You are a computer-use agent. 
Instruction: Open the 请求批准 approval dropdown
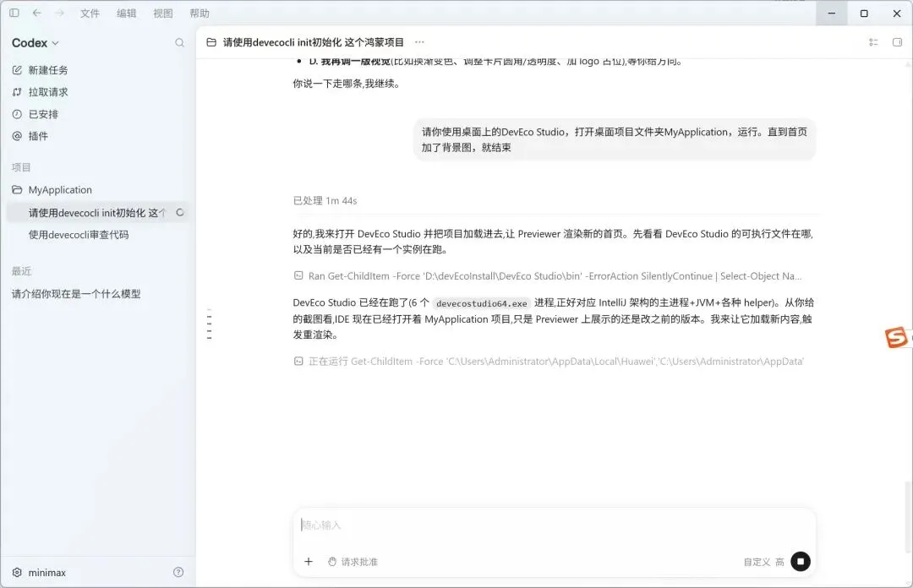353,562
